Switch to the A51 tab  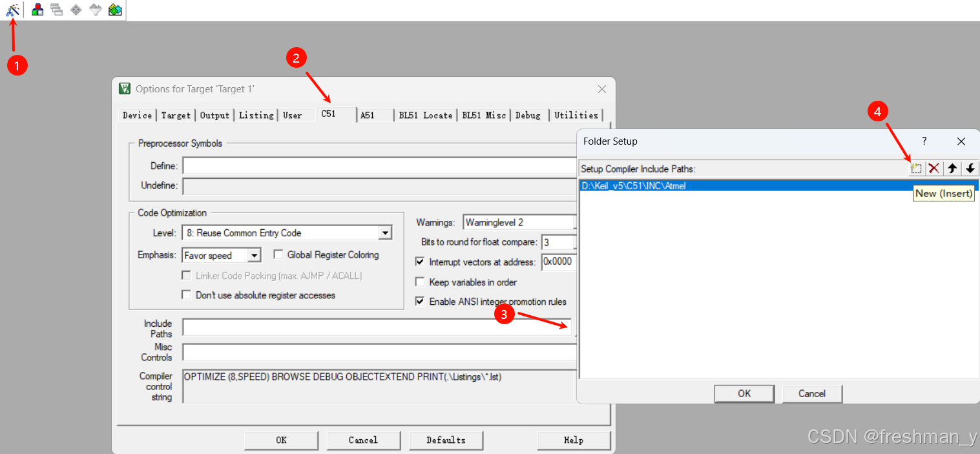point(375,115)
